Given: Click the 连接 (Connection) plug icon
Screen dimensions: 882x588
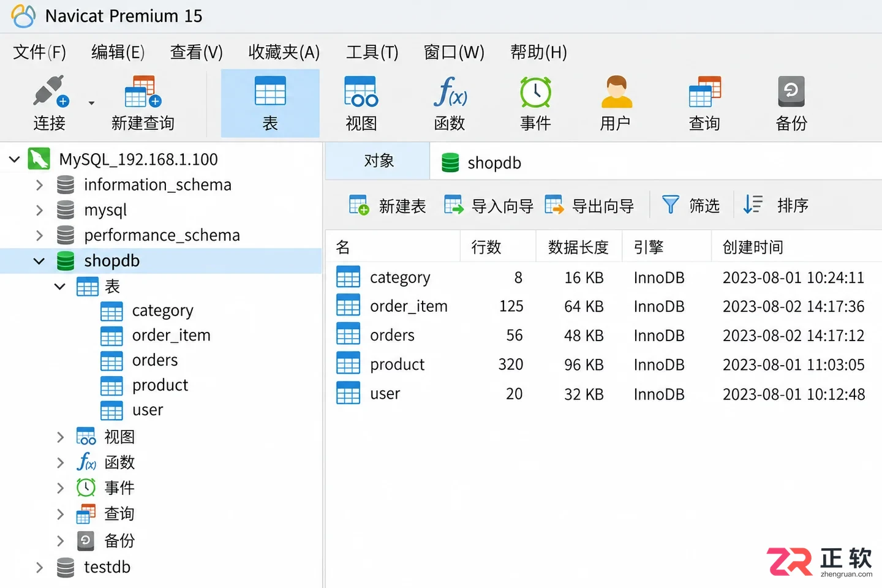Looking at the screenshot, I should [50, 91].
